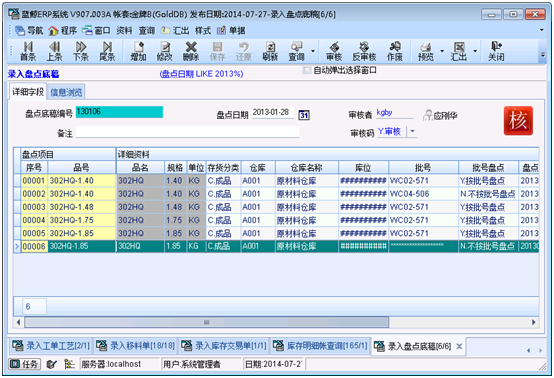This screenshot has width=554, height=378.
Task: Click the 还原 restore icon
Action: [244, 51]
